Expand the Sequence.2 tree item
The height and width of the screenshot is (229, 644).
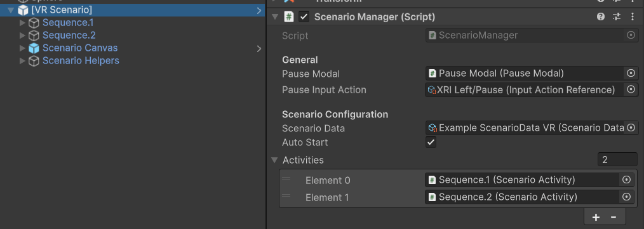coord(22,36)
